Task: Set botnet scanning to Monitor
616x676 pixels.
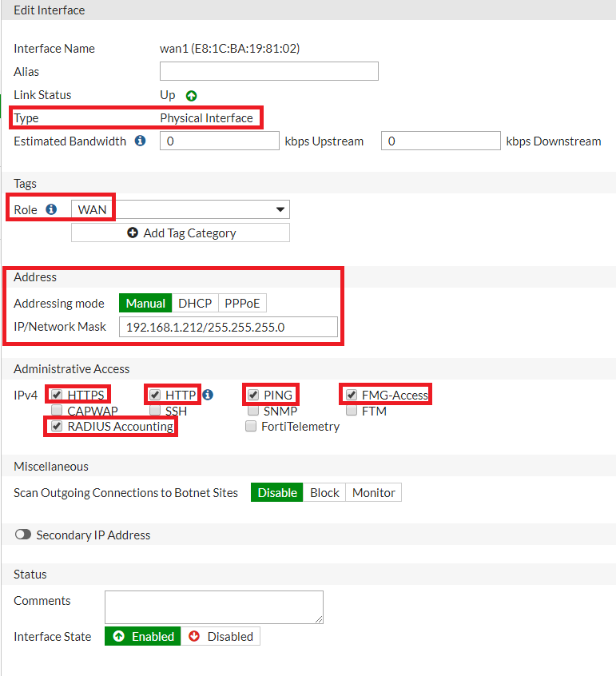Action: [x=373, y=493]
